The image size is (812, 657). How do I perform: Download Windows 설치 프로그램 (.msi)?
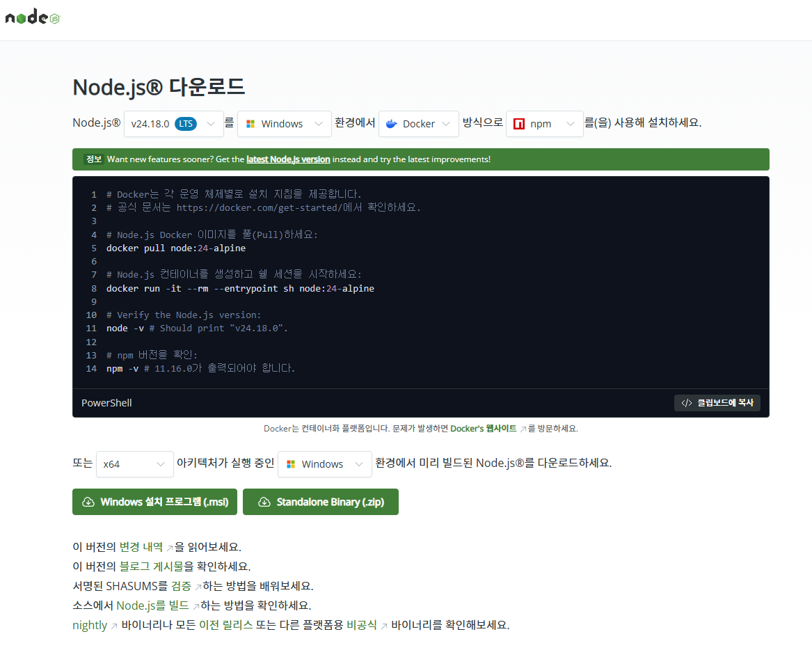click(x=154, y=502)
